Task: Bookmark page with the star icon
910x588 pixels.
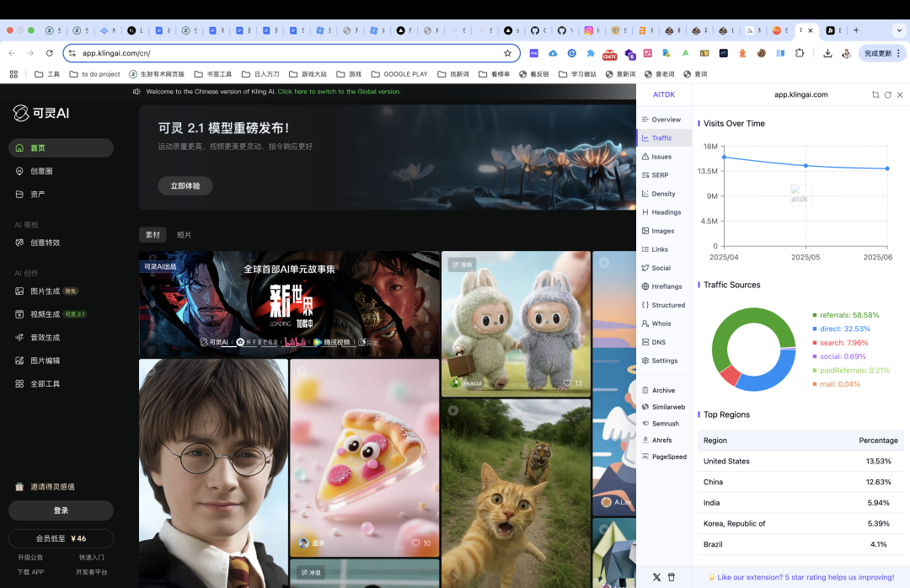Action: (x=508, y=53)
